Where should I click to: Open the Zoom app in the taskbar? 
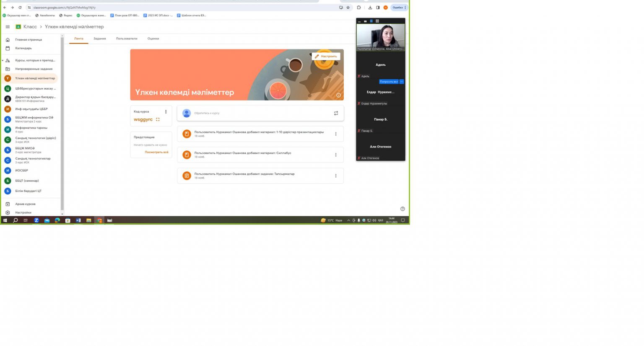click(x=36, y=220)
